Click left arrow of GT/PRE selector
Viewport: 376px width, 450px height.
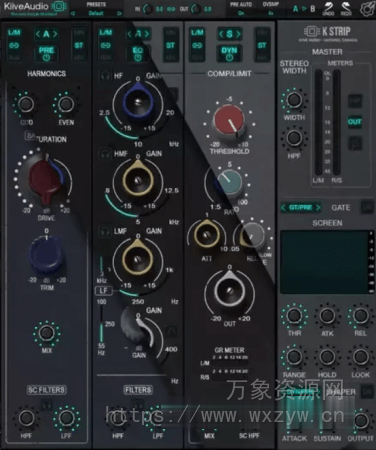284,208
